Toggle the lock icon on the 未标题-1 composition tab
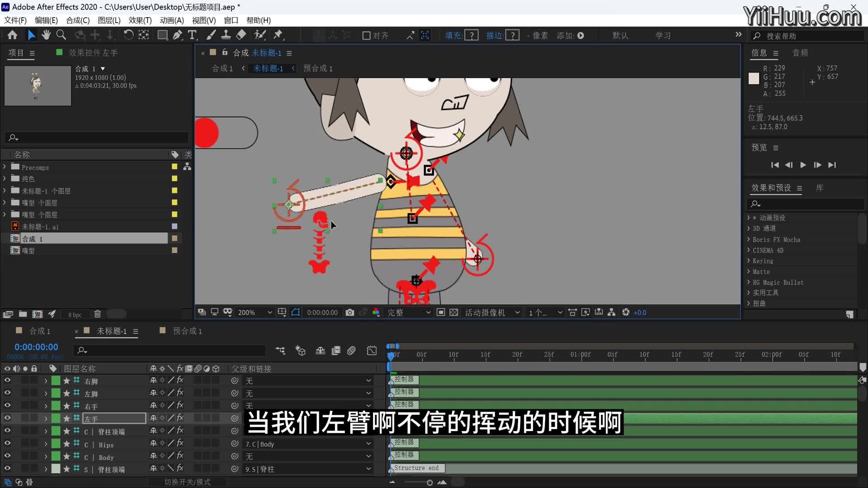Image resolution: width=868 pixels, height=488 pixels. 225,52
